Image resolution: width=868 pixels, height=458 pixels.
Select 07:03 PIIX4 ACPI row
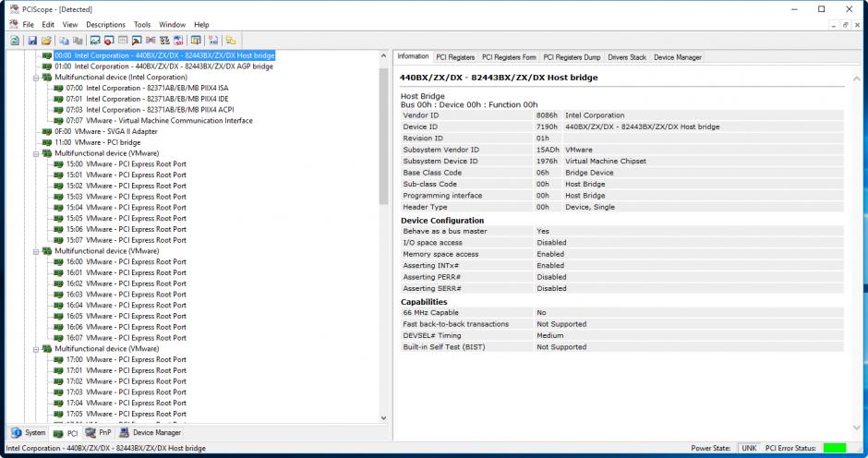[x=150, y=110]
